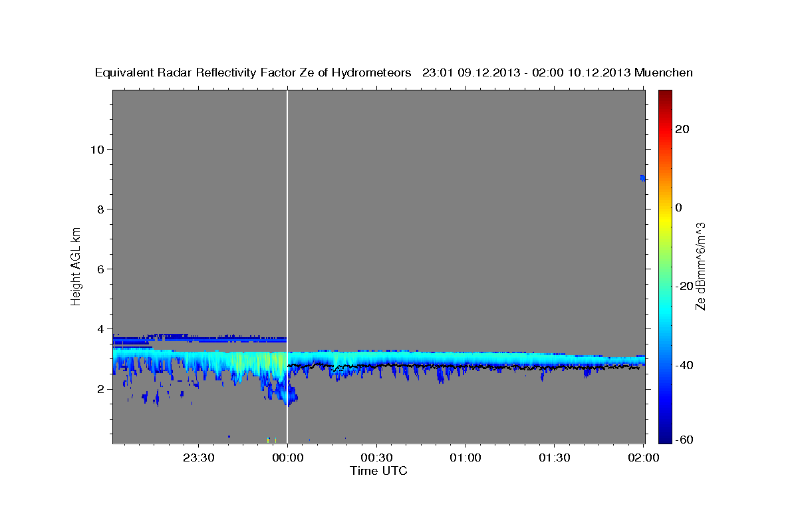The height and width of the screenshot is (532, 798).
Task: Click the height tick label 8
Action: click(101, 209)
